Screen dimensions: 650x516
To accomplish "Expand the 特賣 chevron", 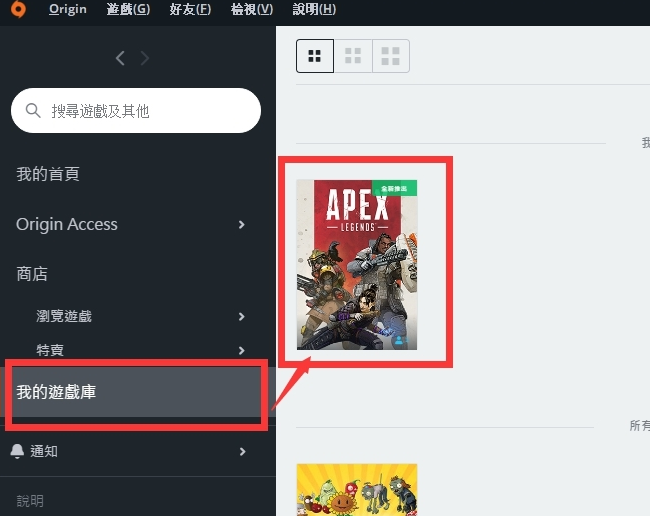I will pyautogui.click(x=242, y=351).
